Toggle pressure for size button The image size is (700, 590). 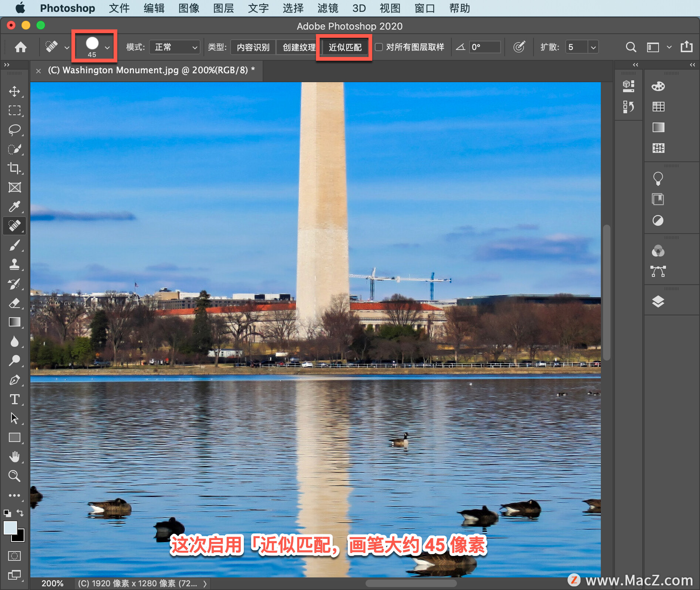pos(519,47)
